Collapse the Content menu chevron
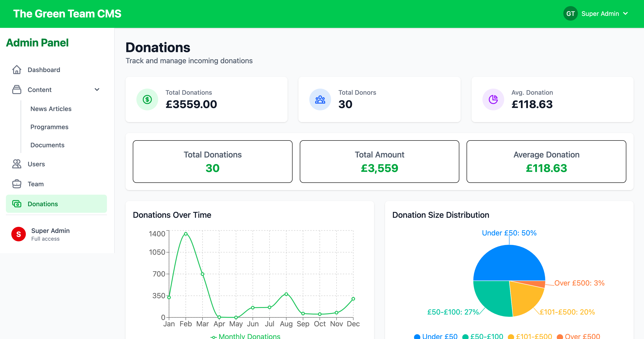 [97, 90]
